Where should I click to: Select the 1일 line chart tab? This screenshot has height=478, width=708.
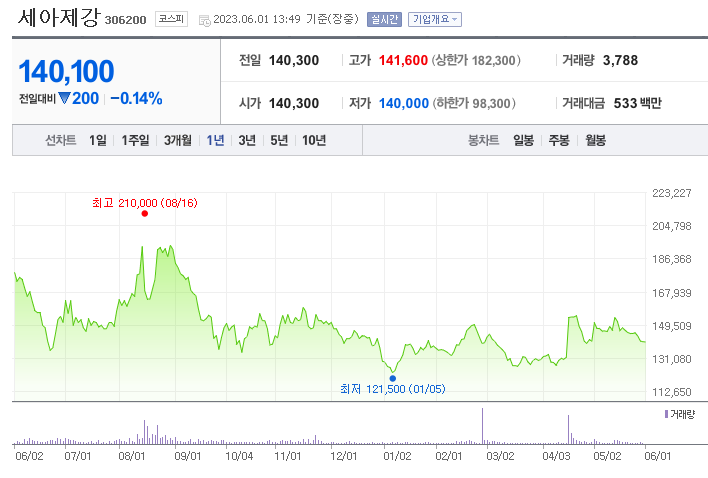98,140
